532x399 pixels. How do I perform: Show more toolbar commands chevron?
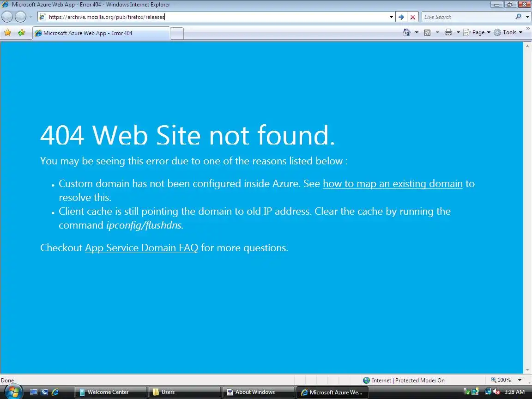528,29
